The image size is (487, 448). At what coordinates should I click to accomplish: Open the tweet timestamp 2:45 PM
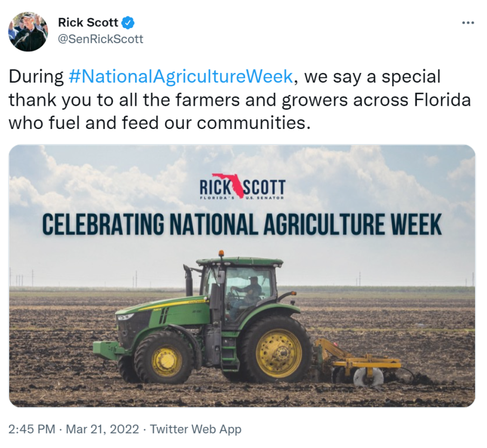[32, 429]
